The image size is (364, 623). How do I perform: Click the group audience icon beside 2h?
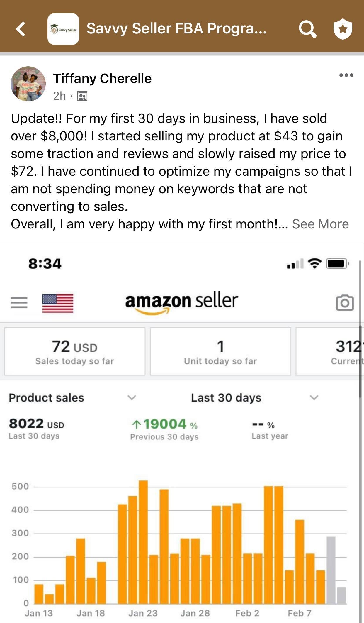click(x=82, y=96)
